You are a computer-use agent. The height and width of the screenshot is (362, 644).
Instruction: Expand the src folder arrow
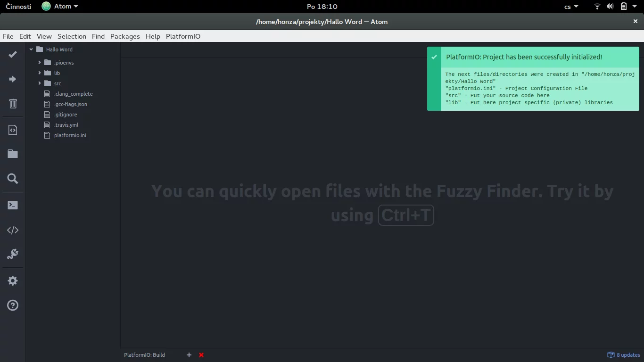pos(40,83)
